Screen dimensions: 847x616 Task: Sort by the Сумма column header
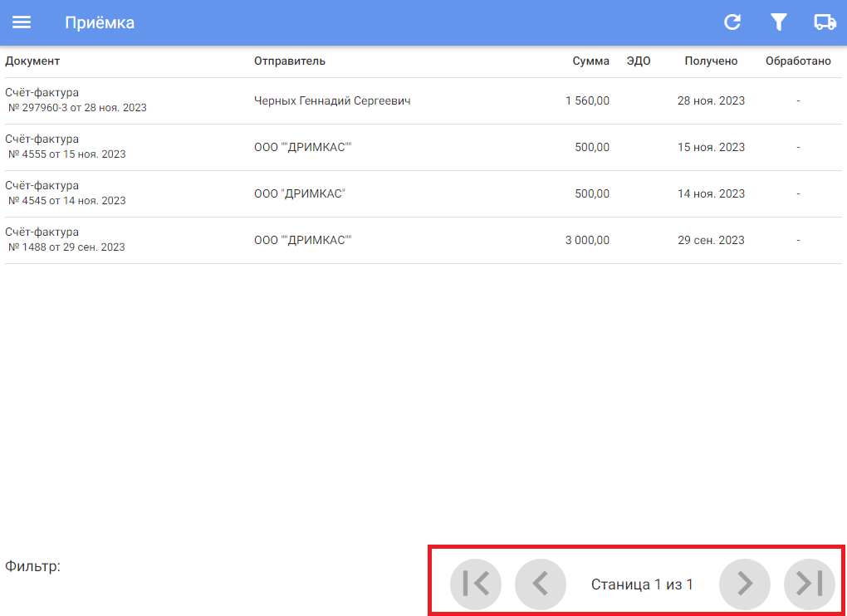click(x=591, y=61)
